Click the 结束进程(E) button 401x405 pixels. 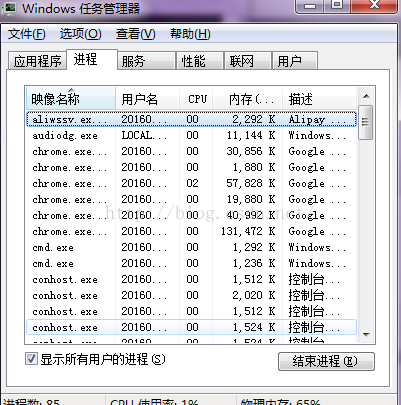point(326,361)
